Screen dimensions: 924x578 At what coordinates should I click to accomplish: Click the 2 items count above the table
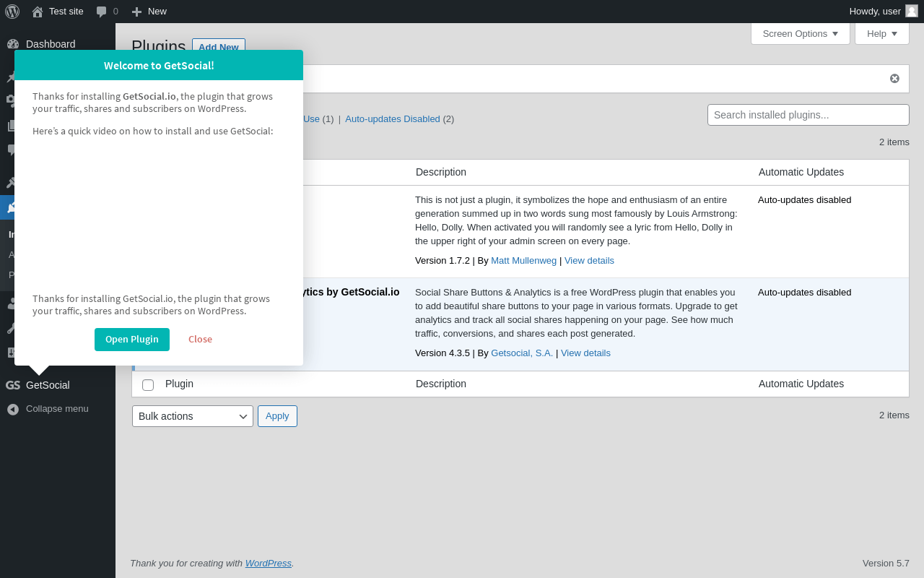pos(894,142)
